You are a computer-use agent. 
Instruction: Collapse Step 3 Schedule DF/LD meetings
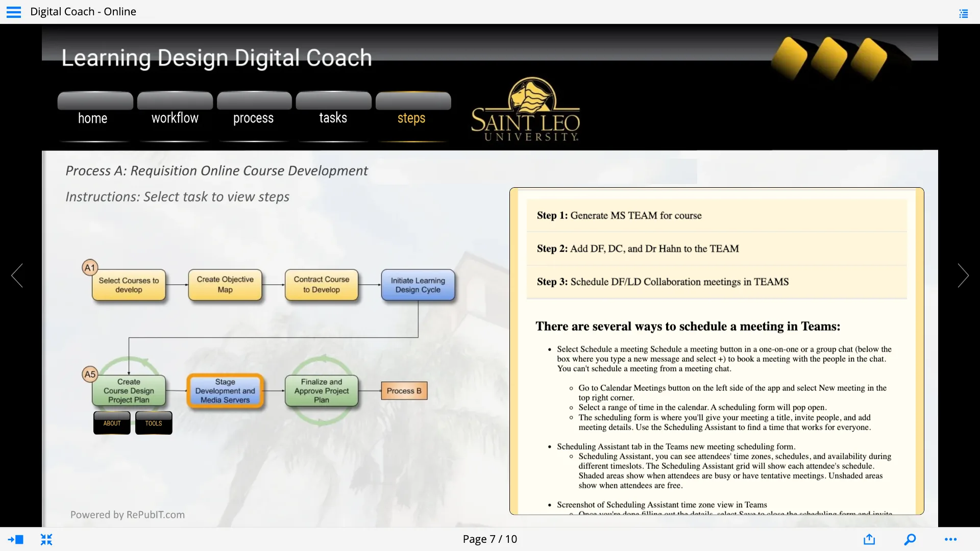tap(717, 282)
